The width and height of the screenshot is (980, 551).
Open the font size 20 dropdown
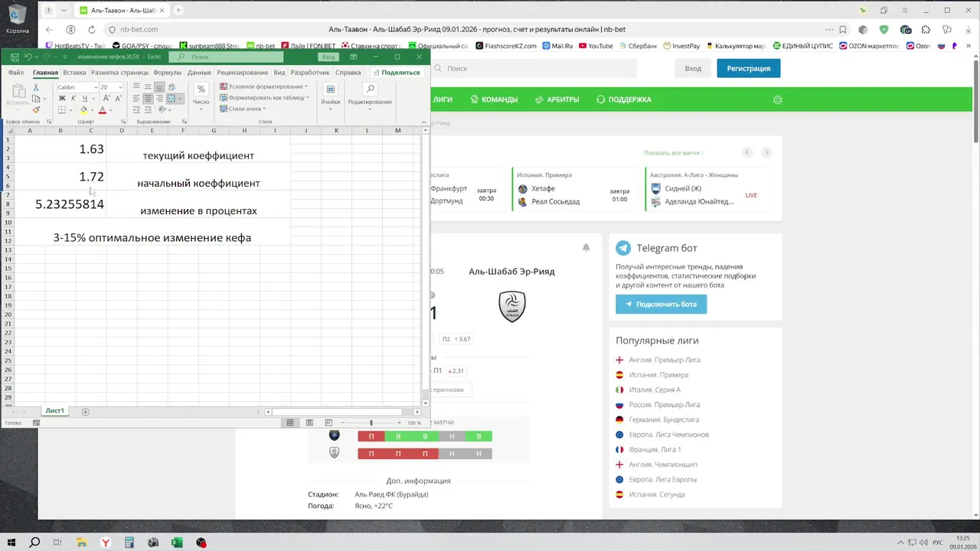pyautogui.click(x=120, y=87)
